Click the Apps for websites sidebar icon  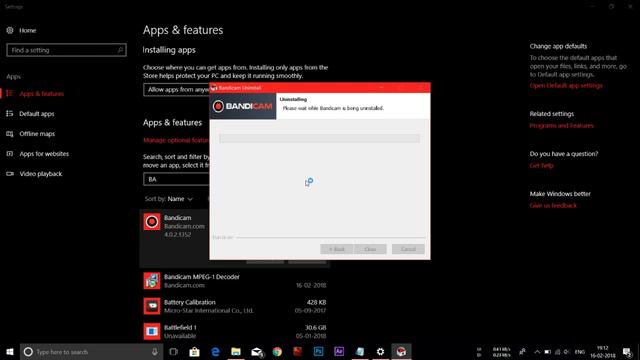point(10,153)
